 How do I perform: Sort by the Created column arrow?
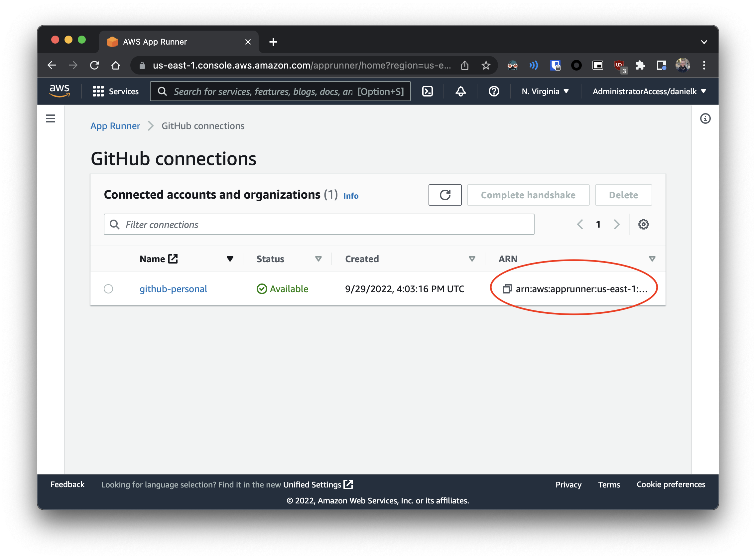click(472, 259)
